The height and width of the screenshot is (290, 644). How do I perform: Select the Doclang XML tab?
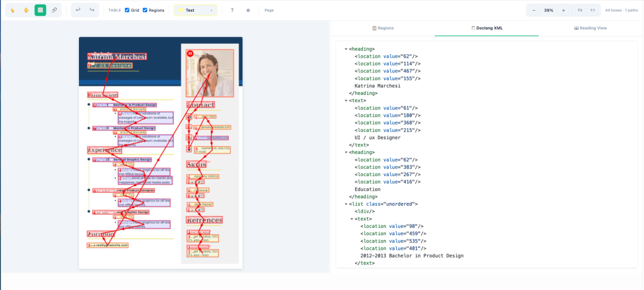point(487,28)
